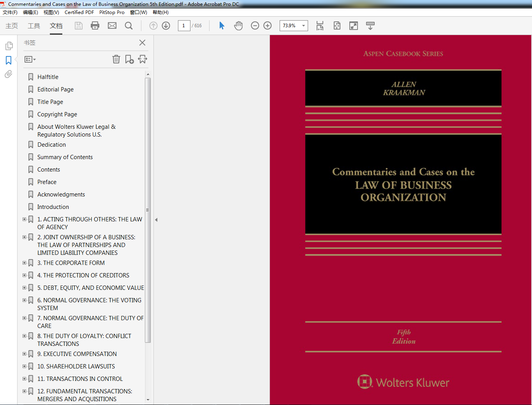Viewport: 532px width, 405px height.
Task: Click the Print file icon
Action: coord(95,26)
